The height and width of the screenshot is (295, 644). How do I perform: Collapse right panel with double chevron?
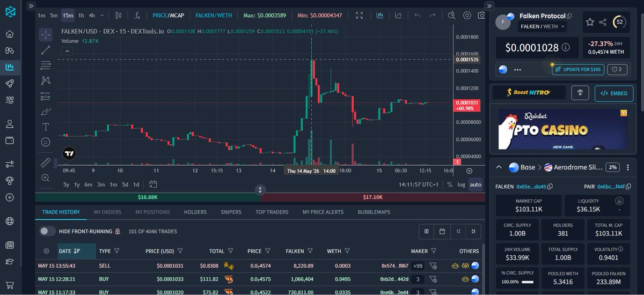coord(489,5)
